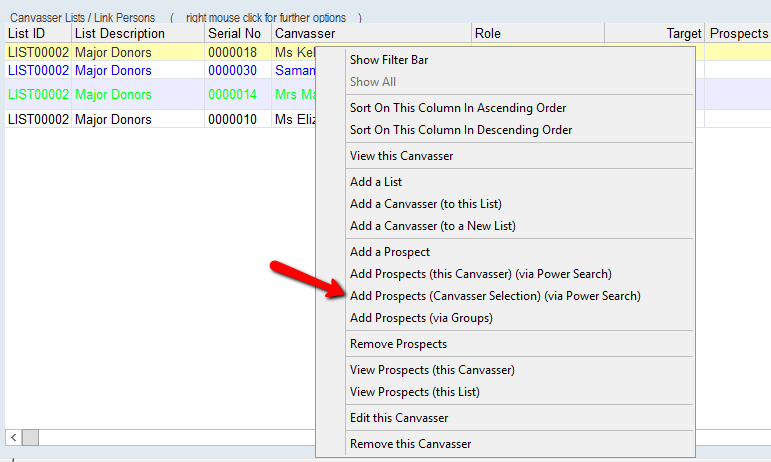Click scroll-left arrow of horizontal scrollbar
The height and width of the screenshot is (462, 771).
pos(13,437)
